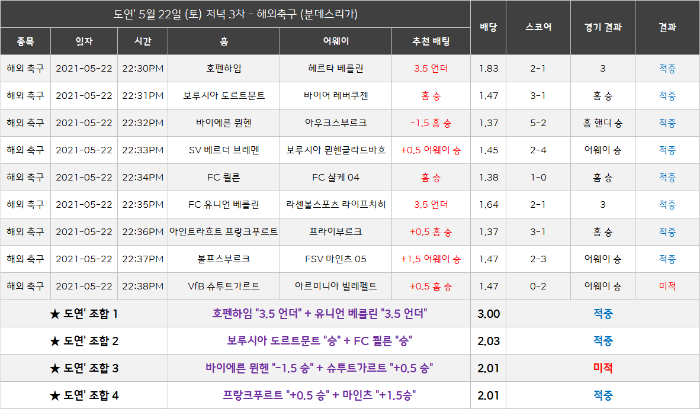This screenshot has height=409, width=700.
Task: Select the "추천 배팅" column header
Action: [431, 42]
